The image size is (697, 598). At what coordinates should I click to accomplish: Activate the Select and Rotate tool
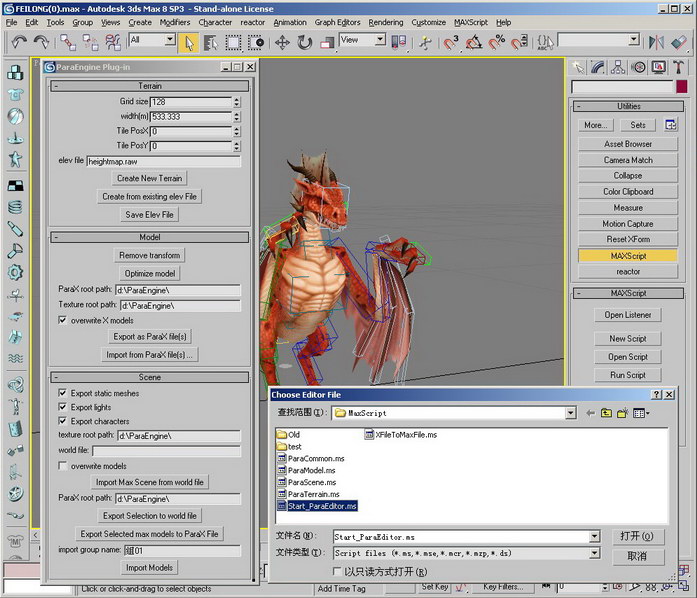(x=305, y=43)
